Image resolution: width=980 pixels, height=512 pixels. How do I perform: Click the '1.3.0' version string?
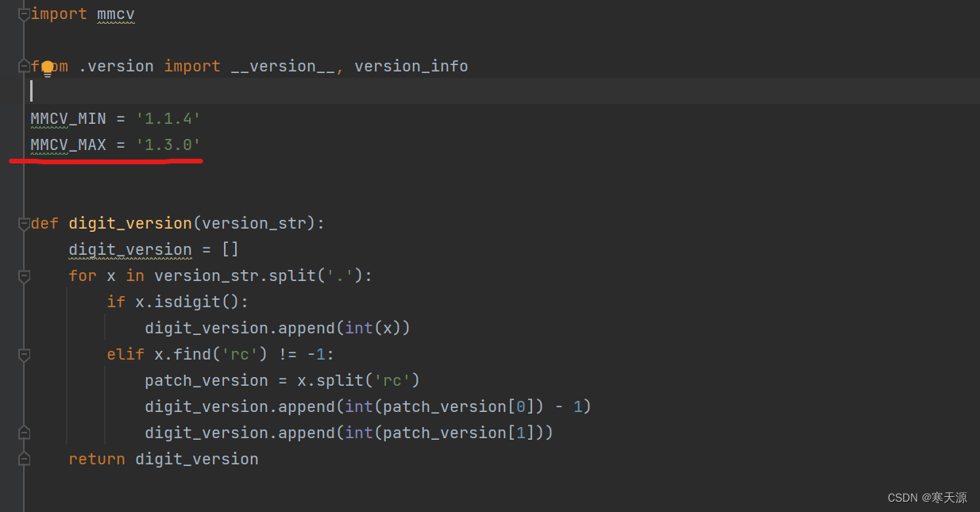coord(168,145)
